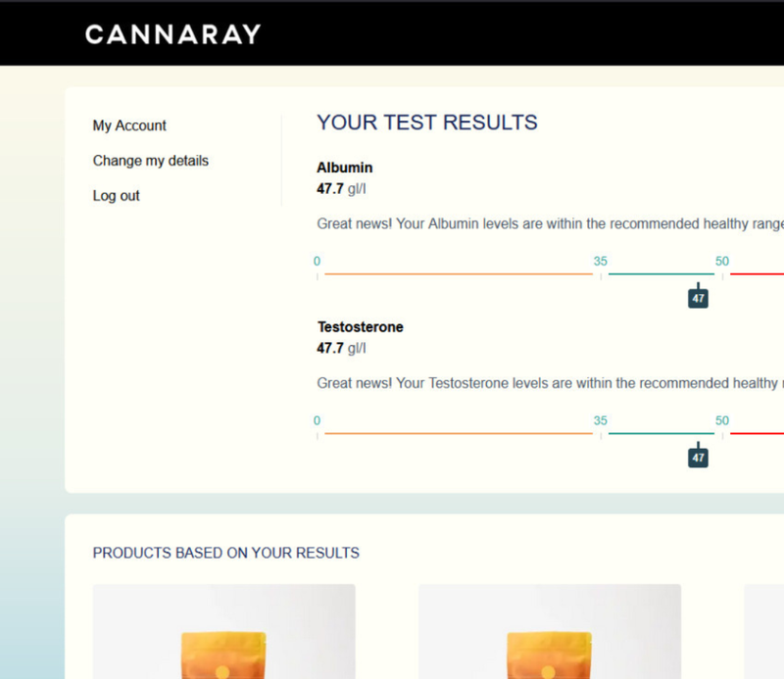Select the Albumin result marker showing 47
Screen dimensions: 784x679
pos(698,296)
